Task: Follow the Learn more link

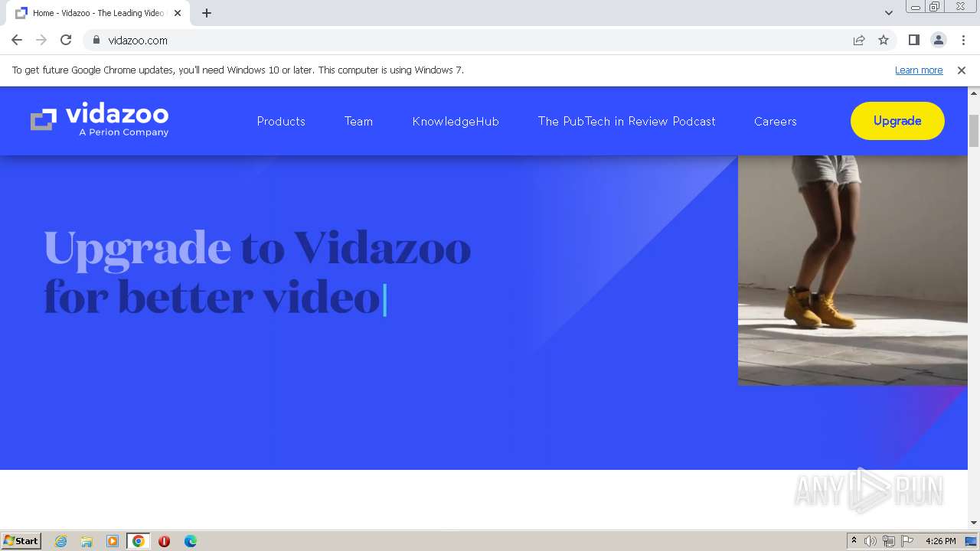Action: coord(919,70)
